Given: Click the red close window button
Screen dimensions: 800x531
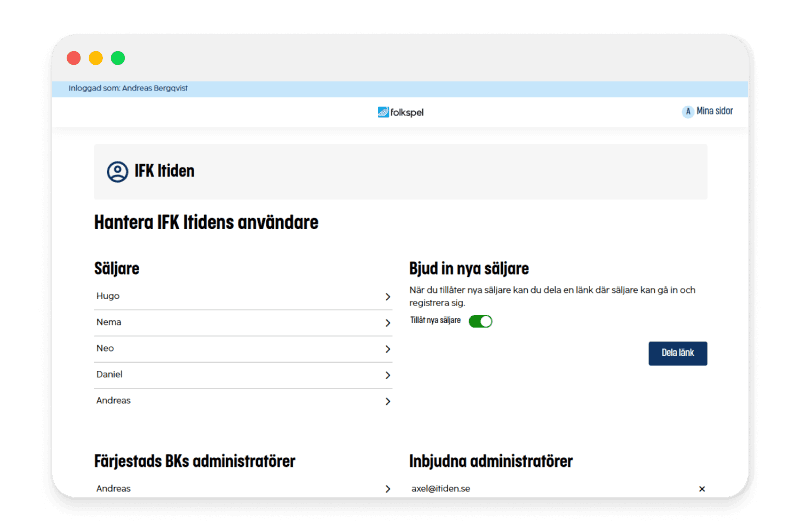Looking at the screenshot, I should pyautogui.click(x=73, y=58).
